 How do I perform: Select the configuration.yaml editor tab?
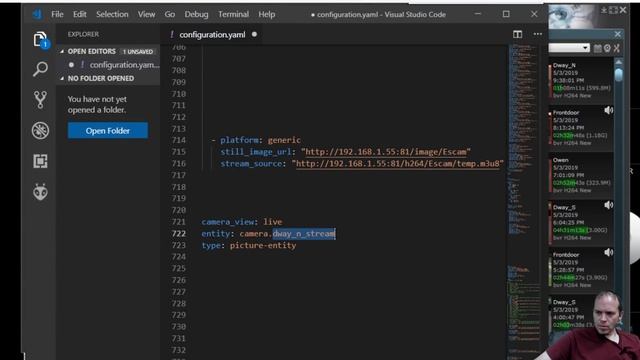pyautogui.click(x=213, y=34)
